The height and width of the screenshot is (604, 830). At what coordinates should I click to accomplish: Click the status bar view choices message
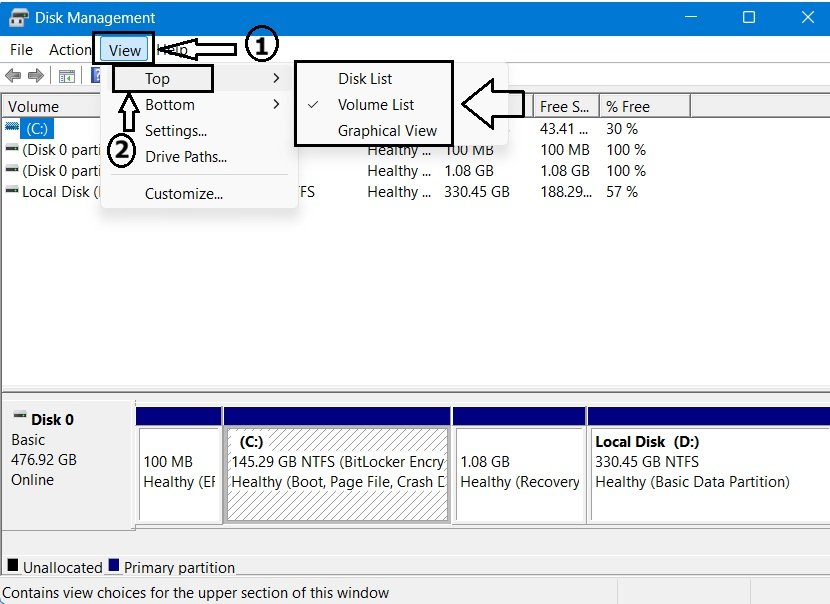(195, 592)
